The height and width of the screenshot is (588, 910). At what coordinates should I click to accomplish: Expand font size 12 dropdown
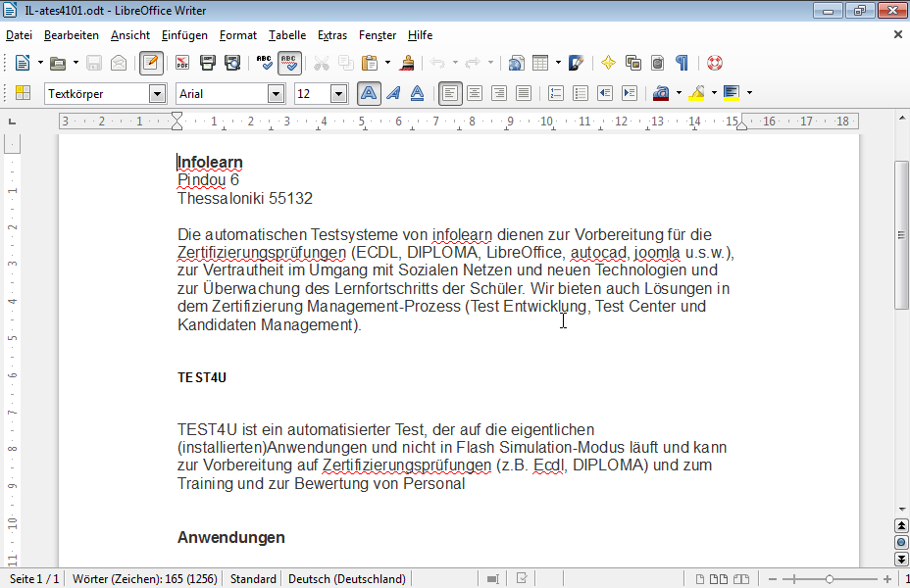point(339,94)
